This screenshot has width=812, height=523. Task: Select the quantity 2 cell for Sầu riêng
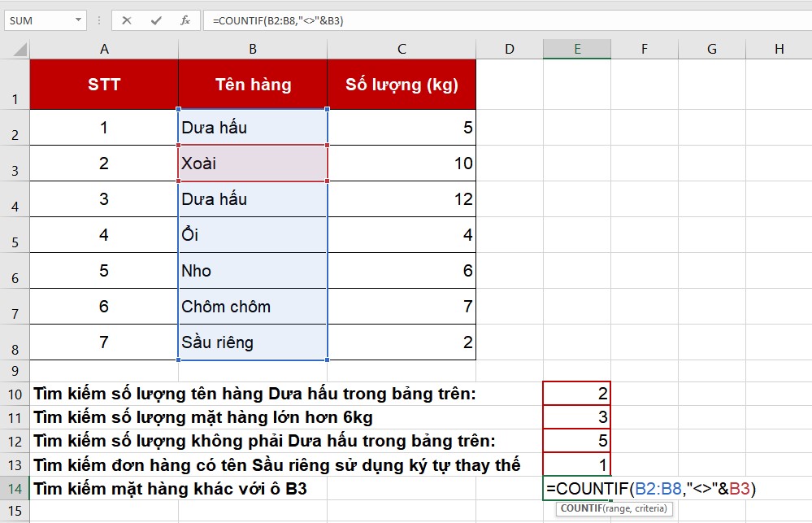click(x=402, y=342)
